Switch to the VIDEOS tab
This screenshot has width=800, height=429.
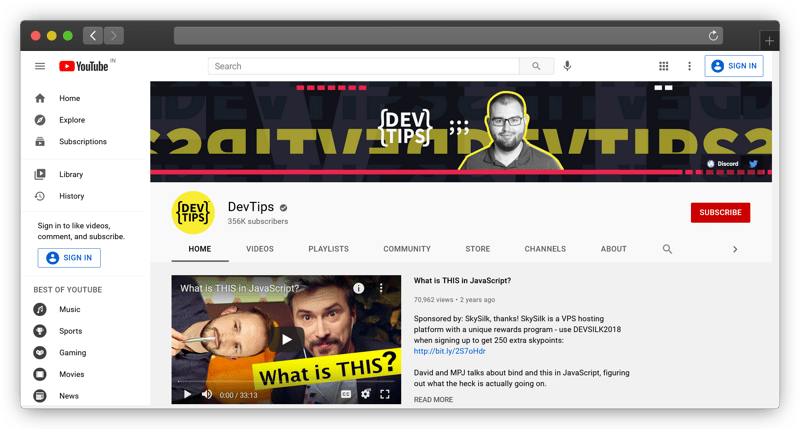[x=260, y=249]
